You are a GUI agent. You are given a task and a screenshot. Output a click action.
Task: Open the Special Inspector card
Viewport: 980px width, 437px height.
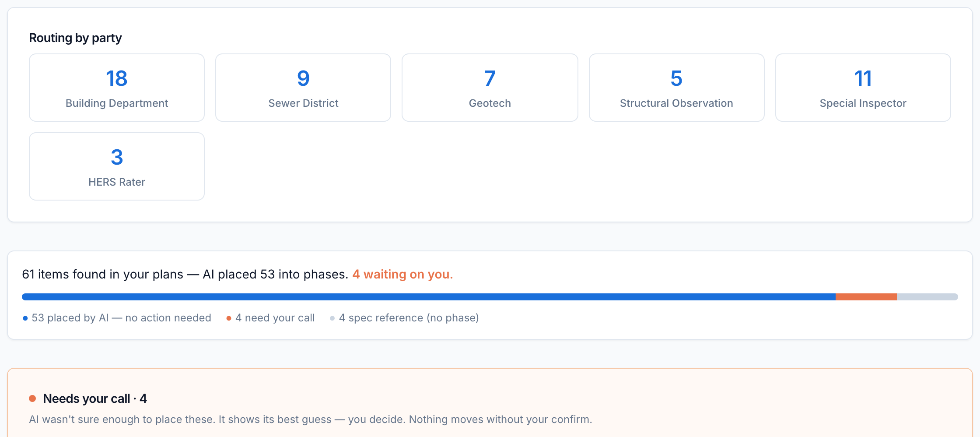point(863,88)
